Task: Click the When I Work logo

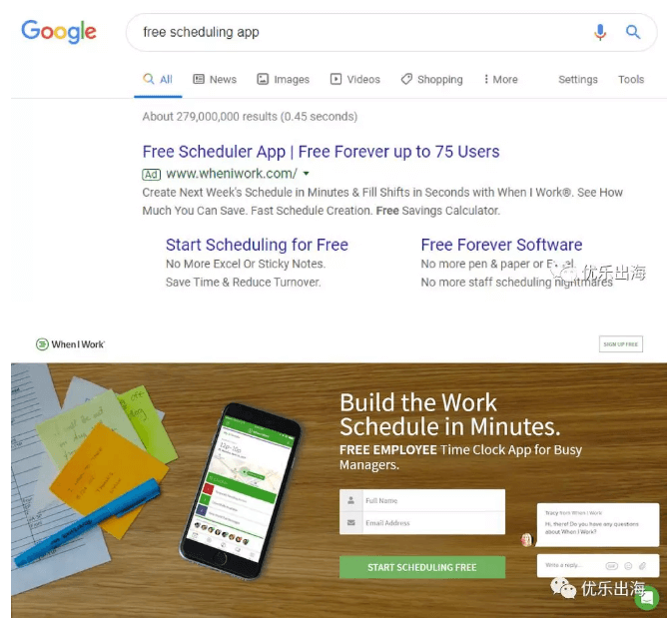Action: tap(70, 344)
